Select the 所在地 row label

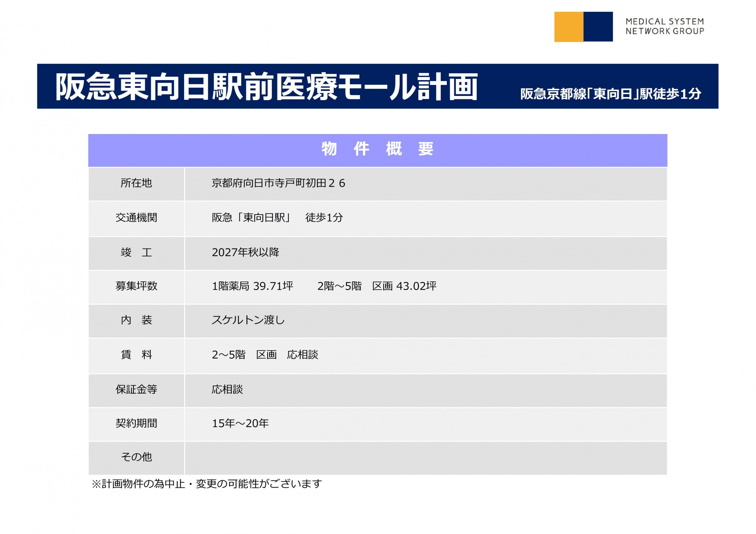[x=136, y=183]
